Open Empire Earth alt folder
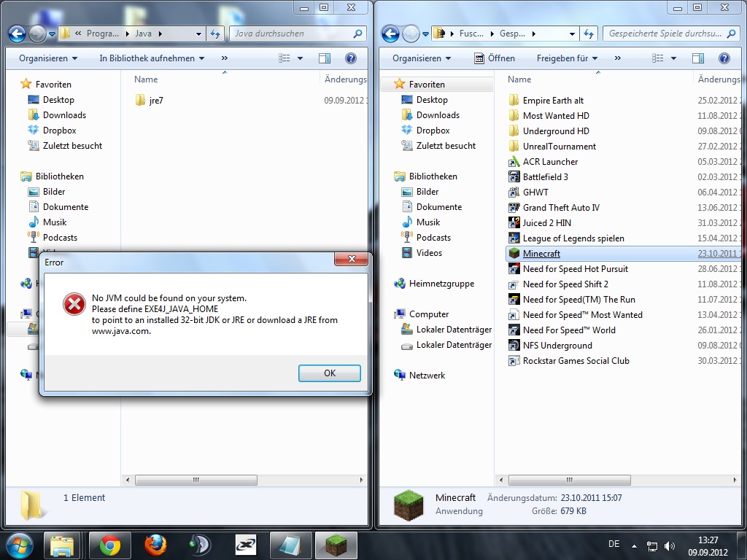The height and width of the screenshot is (560, 747). [553, 101]
